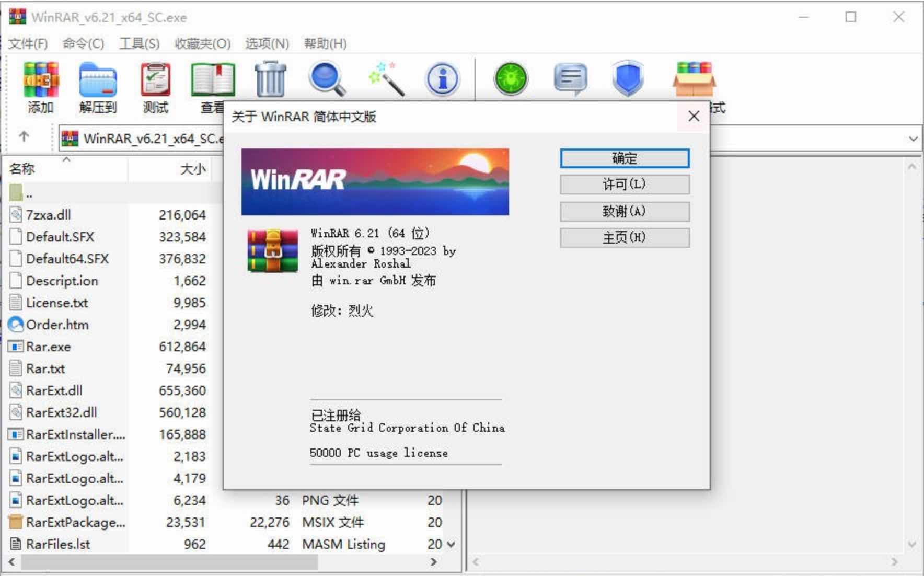The height and width of the screenshot is (576, 924).
Task: Select the RarExt32.dll file
Action: 62,412
